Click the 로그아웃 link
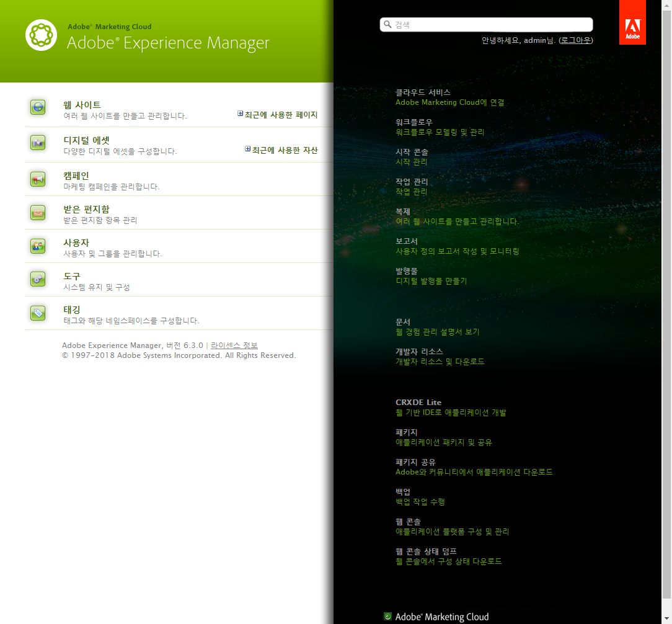 coord(575,40)
